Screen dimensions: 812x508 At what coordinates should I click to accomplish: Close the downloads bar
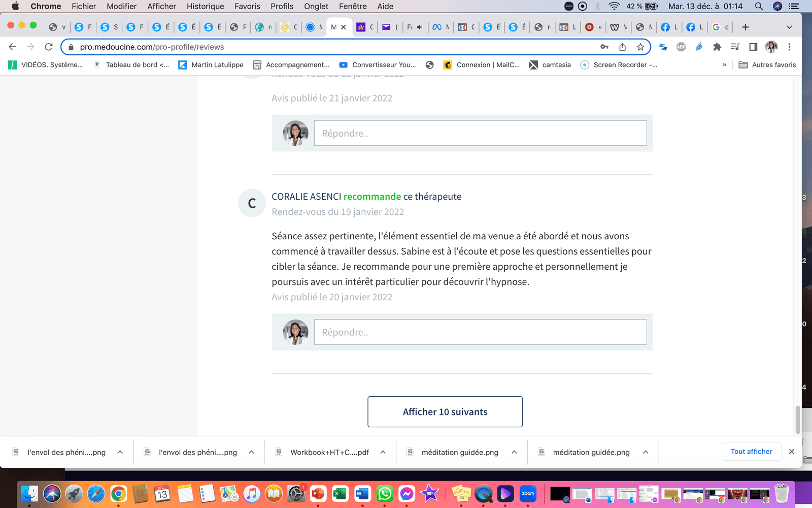tap(791, 452)
